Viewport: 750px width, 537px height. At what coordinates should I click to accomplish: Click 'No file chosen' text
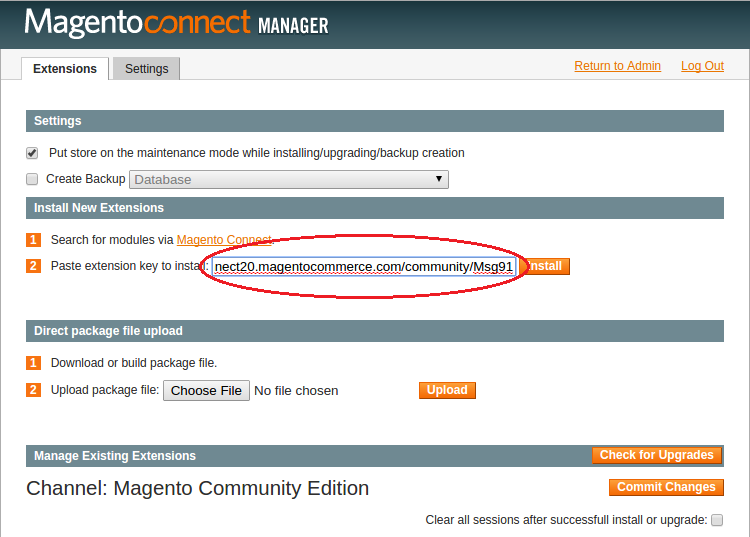tap(296, 391)
